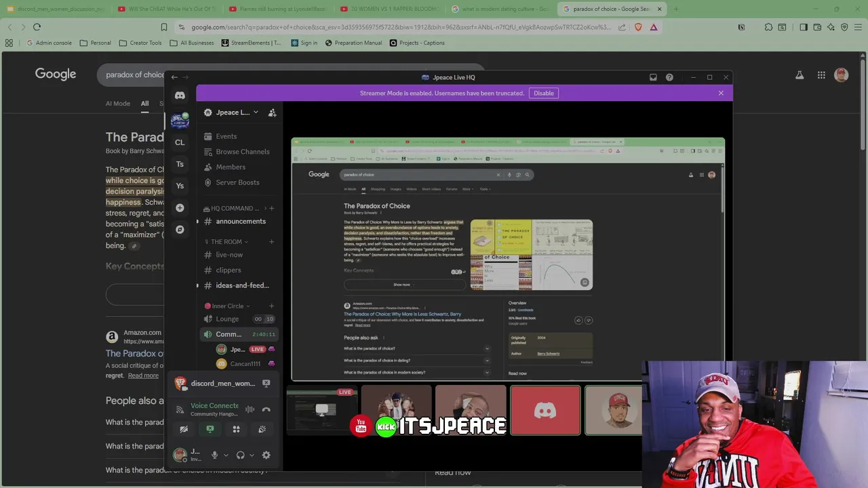Click Add a Server plus icon
The image size is (868, 488).
click(180, 207)
